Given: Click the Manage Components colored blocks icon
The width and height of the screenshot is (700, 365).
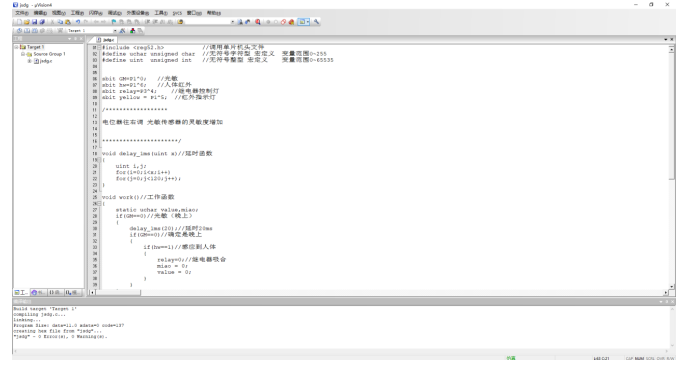Looking at the screenshot, I should click(x=133, y=31).
